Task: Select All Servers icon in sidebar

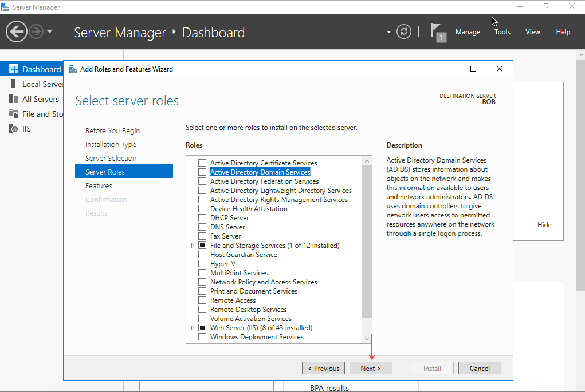Action: [x=13, y=99]
